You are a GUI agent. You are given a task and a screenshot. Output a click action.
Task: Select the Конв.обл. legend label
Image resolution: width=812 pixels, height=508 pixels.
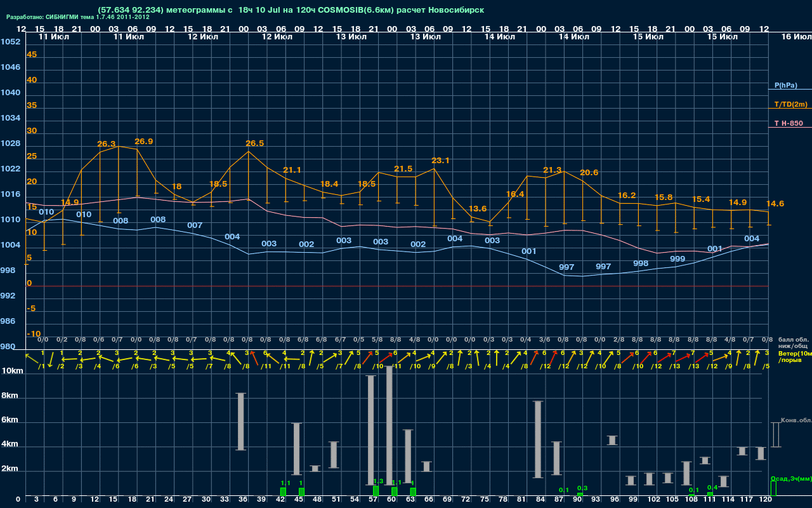pos(796,420)
